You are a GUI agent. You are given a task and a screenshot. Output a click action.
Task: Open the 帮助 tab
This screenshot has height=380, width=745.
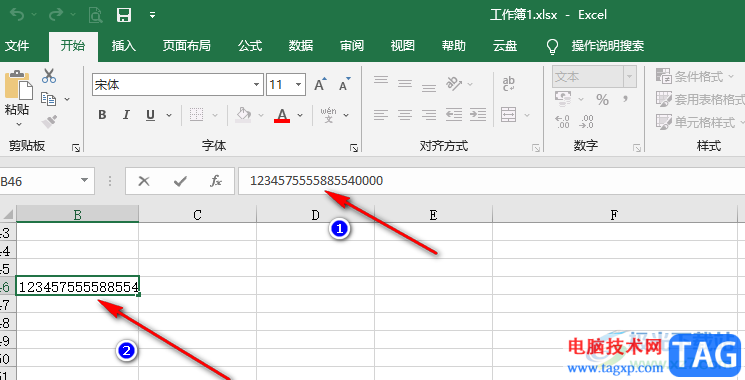(x=453, y=46)
